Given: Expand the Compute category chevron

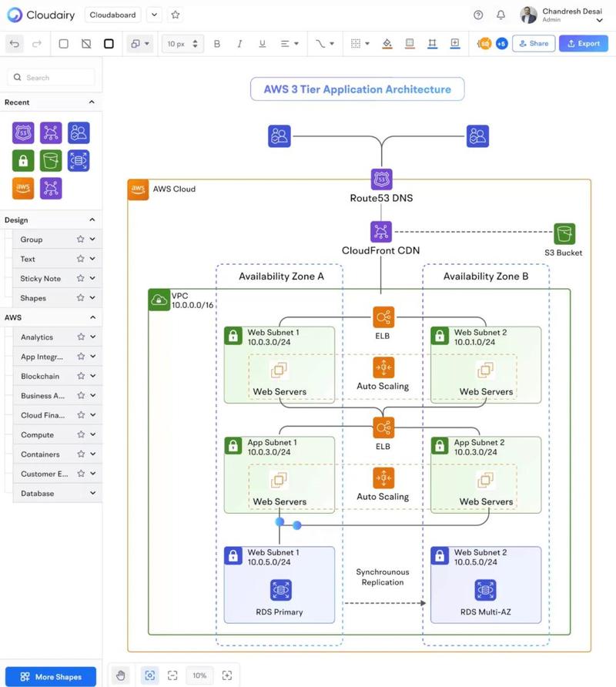Looking at the screenshot, I should tap(93, 434).
